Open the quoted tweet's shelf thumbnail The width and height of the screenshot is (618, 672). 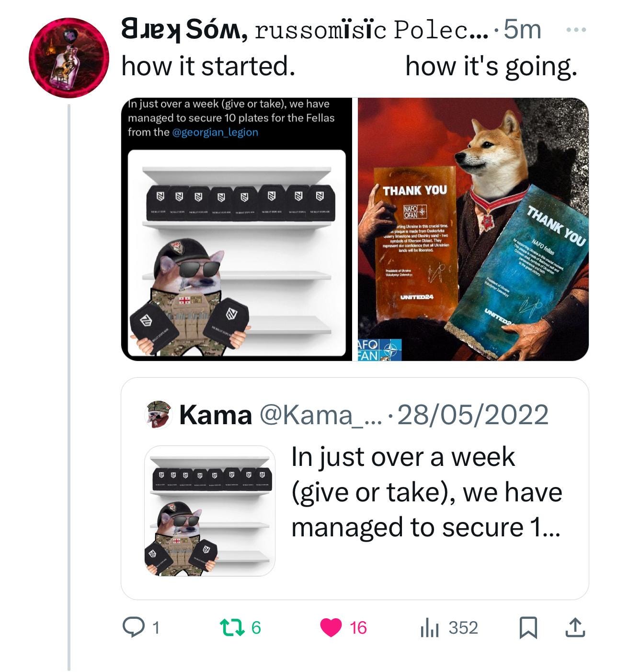[210, 511]
